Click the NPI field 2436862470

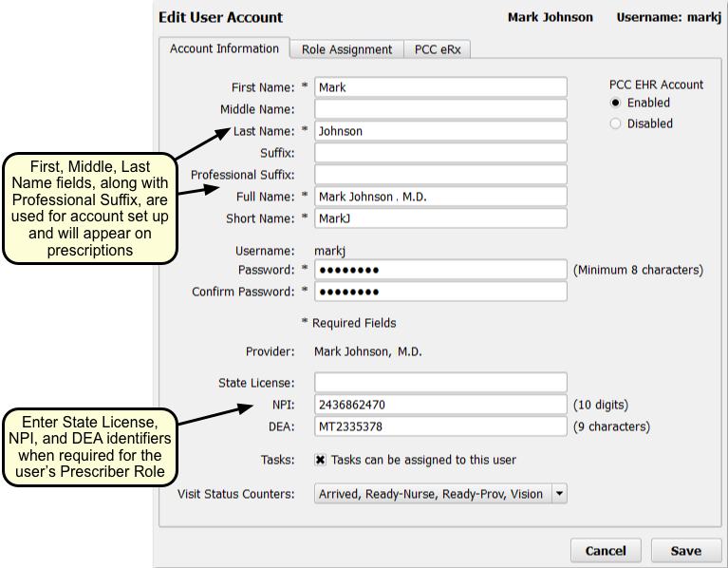click(440, 405)
